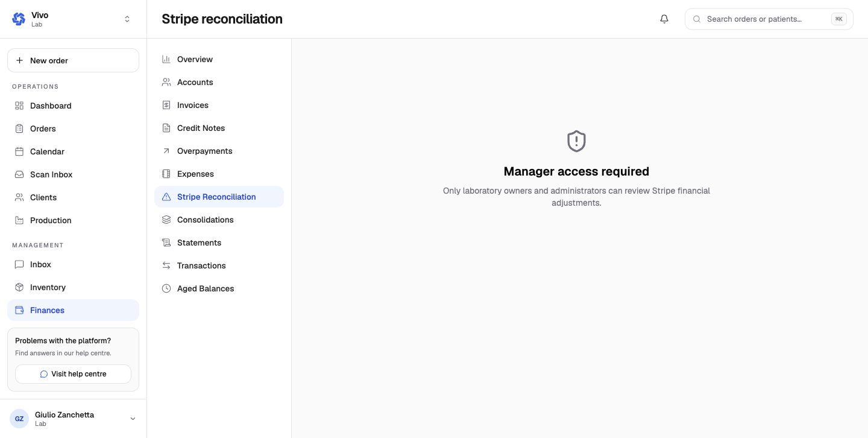
Task: Open the Finances sidebar link
Action: click(73, 310)
